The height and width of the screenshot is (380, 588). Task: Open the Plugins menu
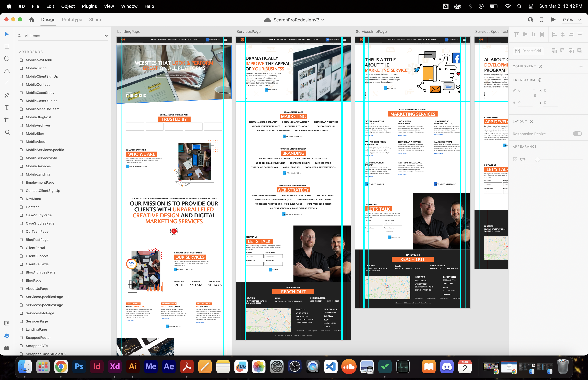click(89, 6)
